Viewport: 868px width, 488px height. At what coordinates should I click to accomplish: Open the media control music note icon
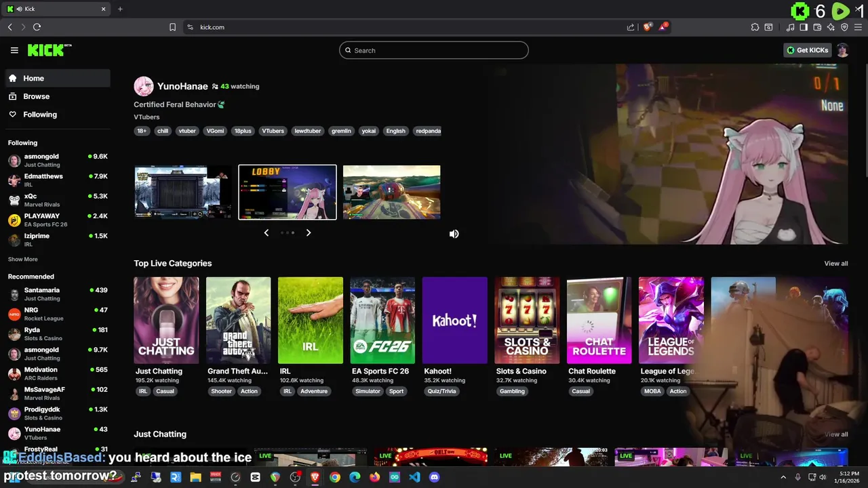790,27
